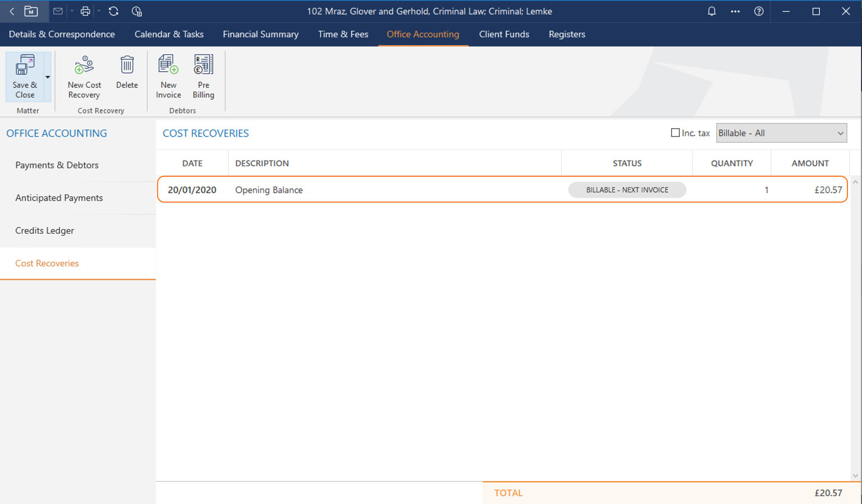This screenshot has height=504, width=862.
Task: Open the help question mark icon
Action: tap(759, 11)
